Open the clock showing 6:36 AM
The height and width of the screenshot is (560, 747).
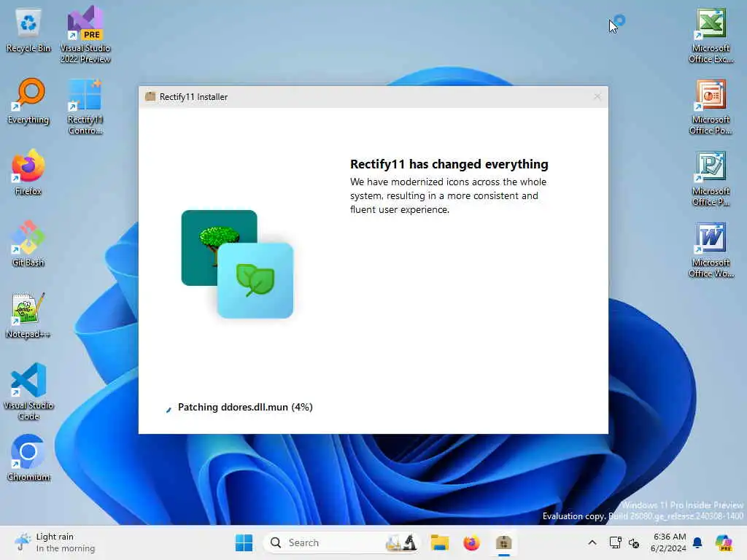point(668,542)
